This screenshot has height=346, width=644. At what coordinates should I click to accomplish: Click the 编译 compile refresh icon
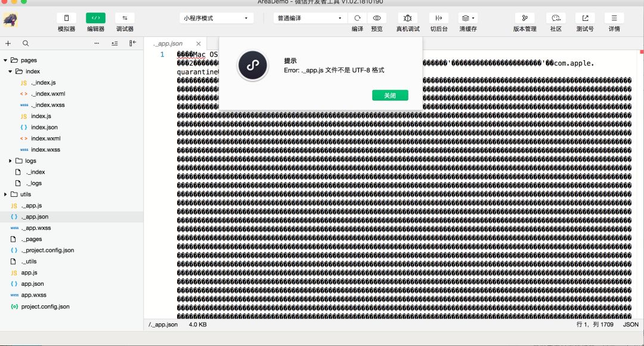[x=357, y=18]
